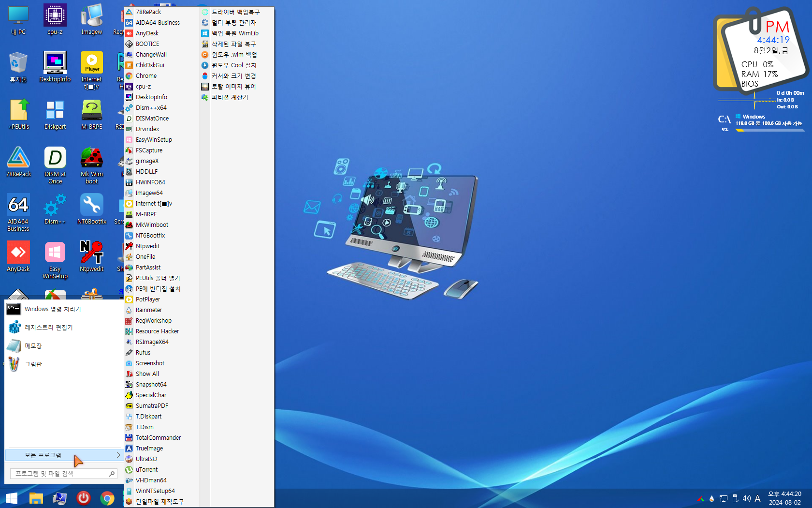Launch Chrome from the taskbar

[x=107, y=498]
